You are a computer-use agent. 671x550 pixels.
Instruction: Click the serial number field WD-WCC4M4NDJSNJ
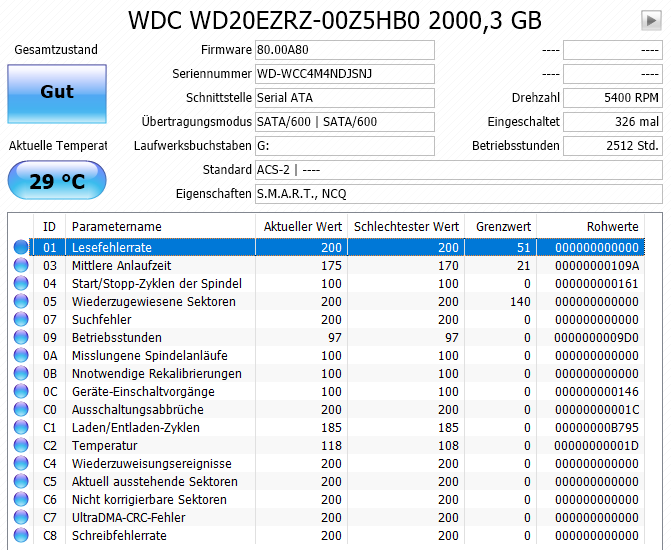click(x=344, y=74)
